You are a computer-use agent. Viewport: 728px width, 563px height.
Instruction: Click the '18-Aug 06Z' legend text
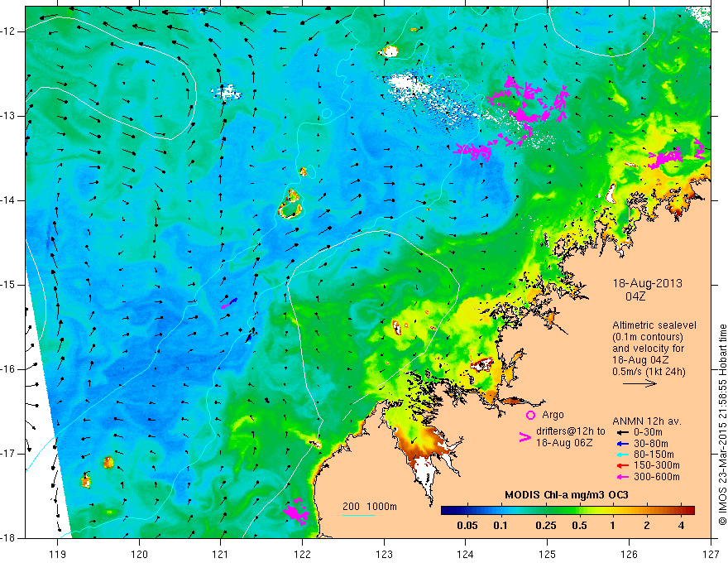click(564, 443)
